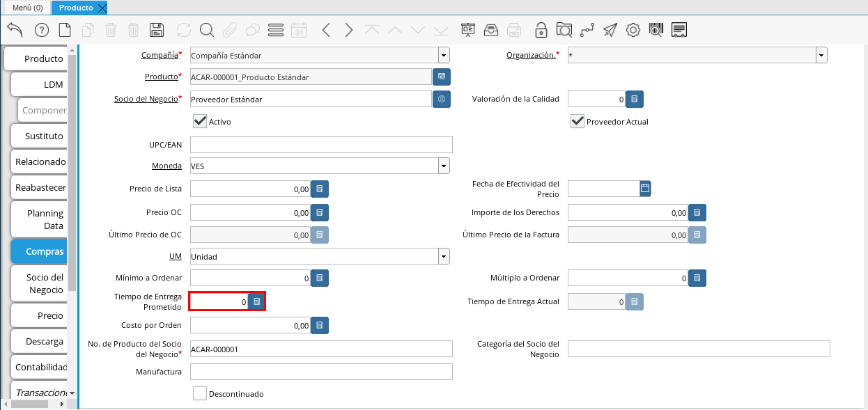Uncheck the Activo checkbox
Screen dimensions: 868x410
200,122
